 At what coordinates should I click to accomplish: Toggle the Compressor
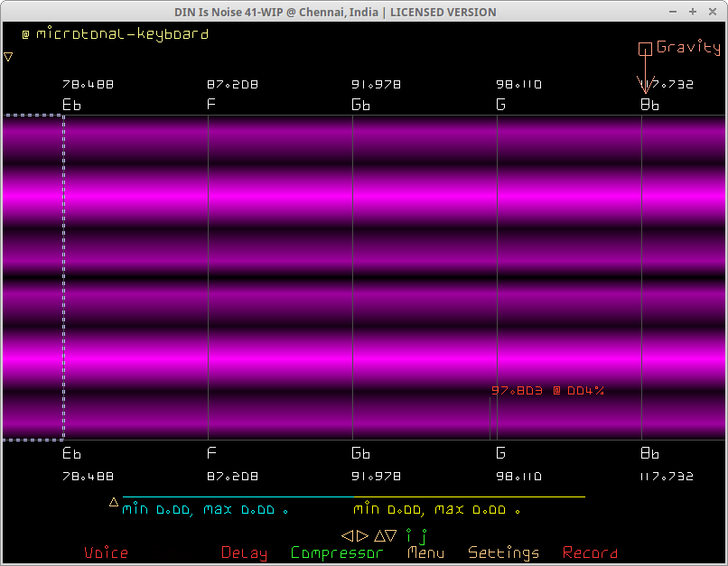(x=337, y=552)
